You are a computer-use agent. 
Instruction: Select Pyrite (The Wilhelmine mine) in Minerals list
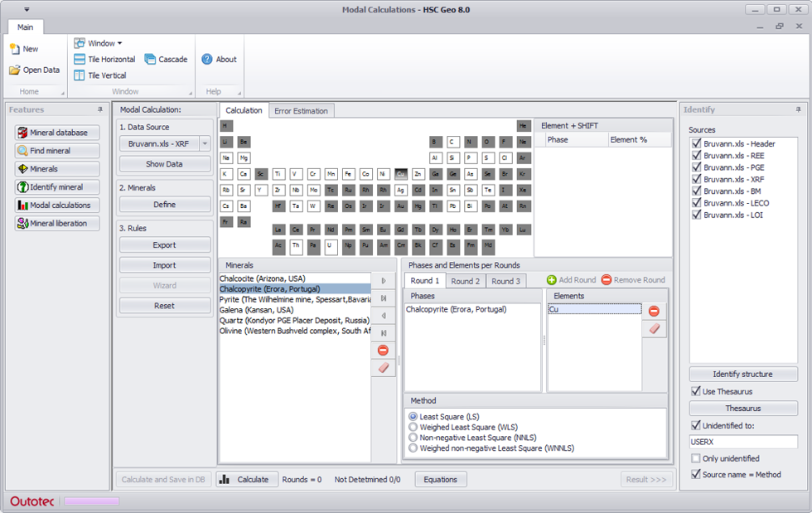295,299
